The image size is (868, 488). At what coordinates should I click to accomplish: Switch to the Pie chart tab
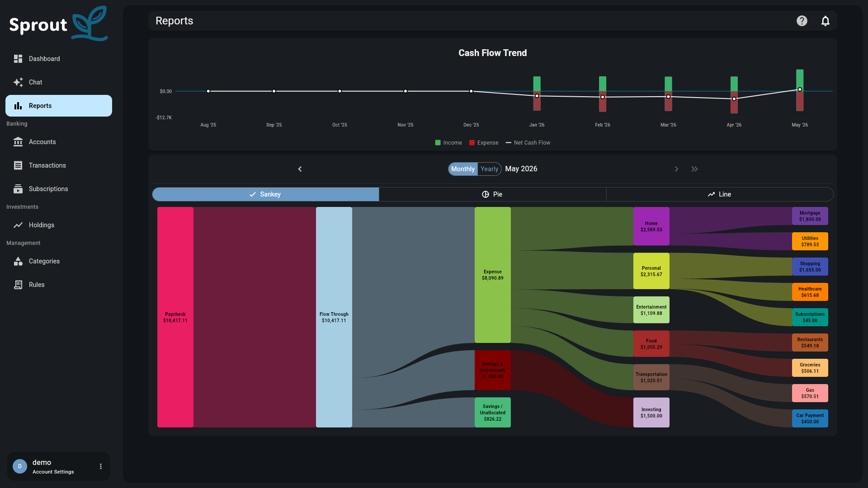(492, 194)
